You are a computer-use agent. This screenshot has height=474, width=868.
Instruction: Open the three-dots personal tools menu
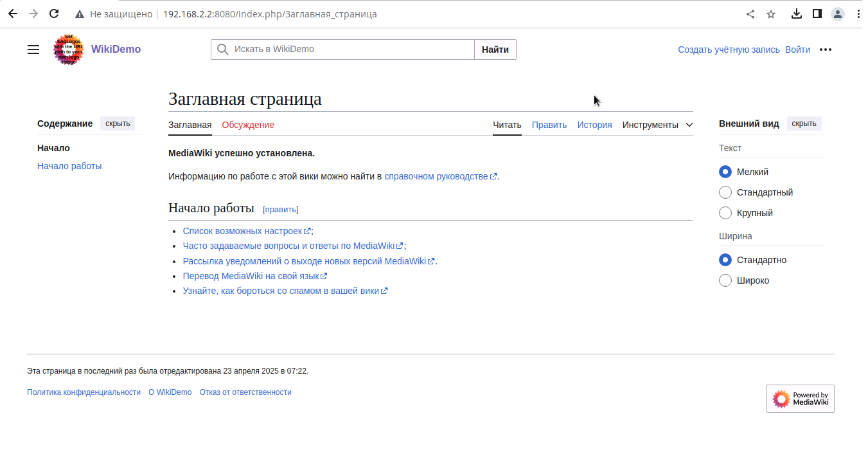(x=826, y=50)
